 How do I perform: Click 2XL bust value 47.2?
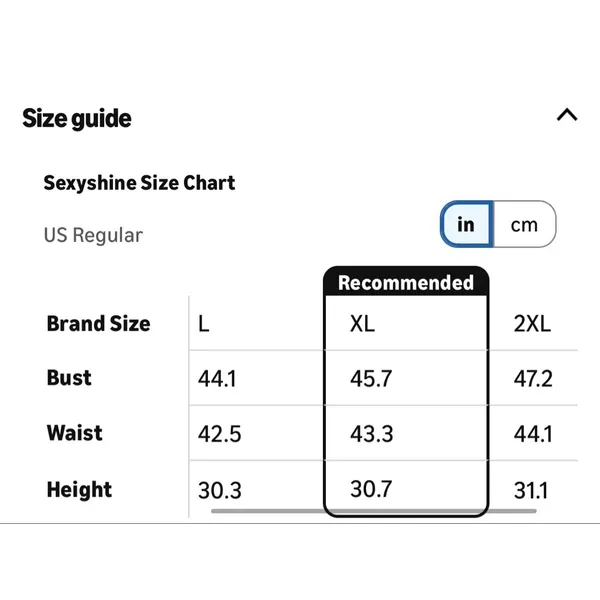[533, 379]
